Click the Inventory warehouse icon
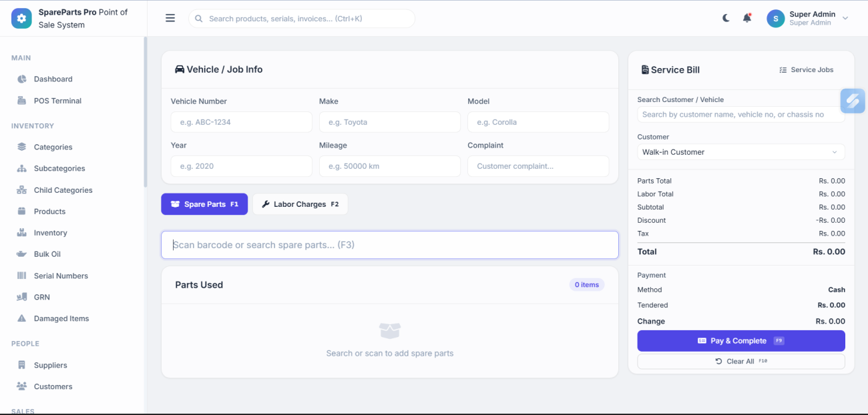 coord(21,233)
